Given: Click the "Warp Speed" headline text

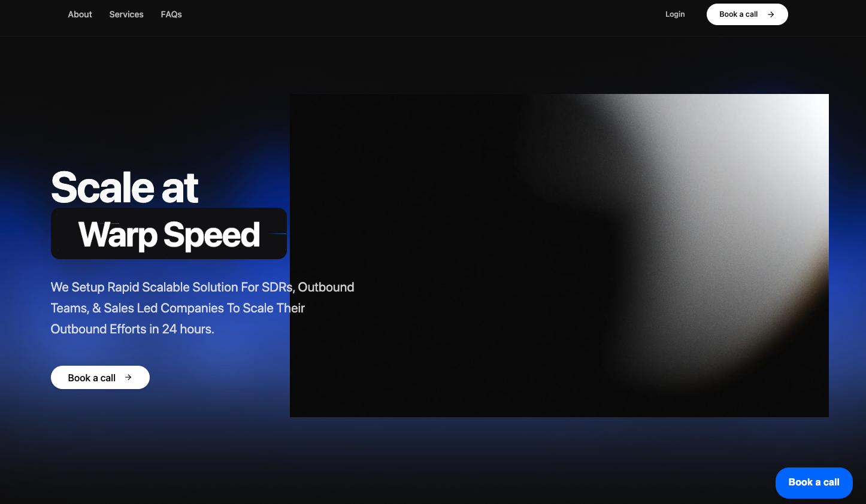Looking at the screenshot, I should [169, 235].
